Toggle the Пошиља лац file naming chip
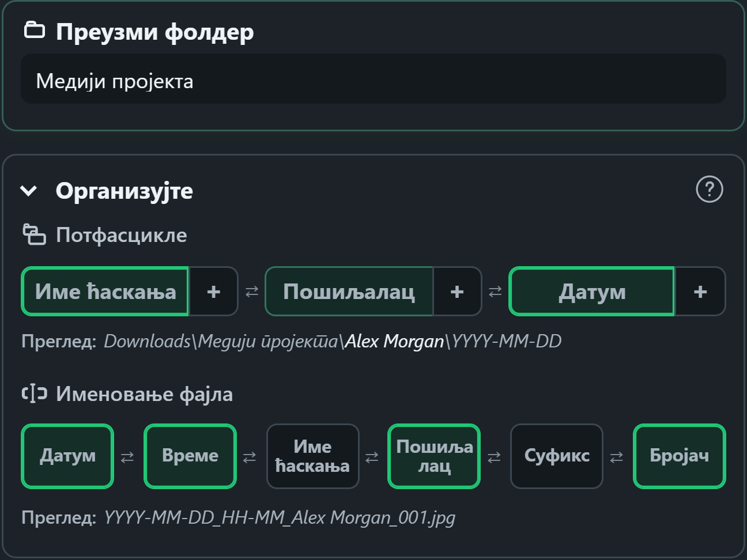The image size is (747, 560). tap(434, 456)
